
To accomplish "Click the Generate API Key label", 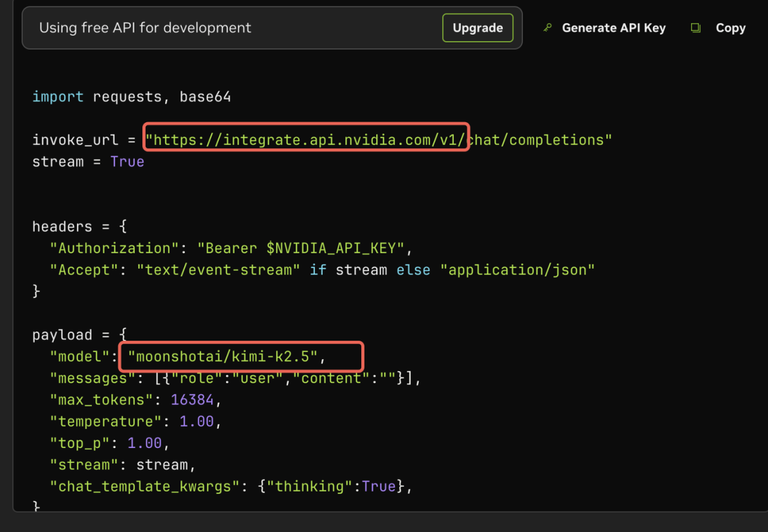I will pos(614,28).
